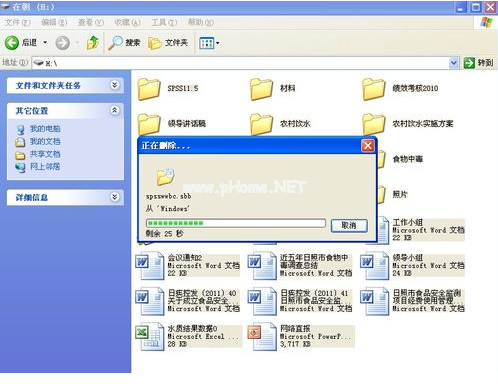Select the 工作小组 document name

click(x=408, y=222)
